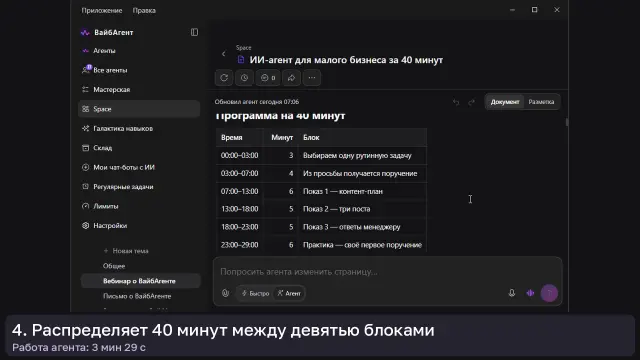This screenshot has width=640, height=360.
Task: Go back with the left arrow
Action: [224, 54]
